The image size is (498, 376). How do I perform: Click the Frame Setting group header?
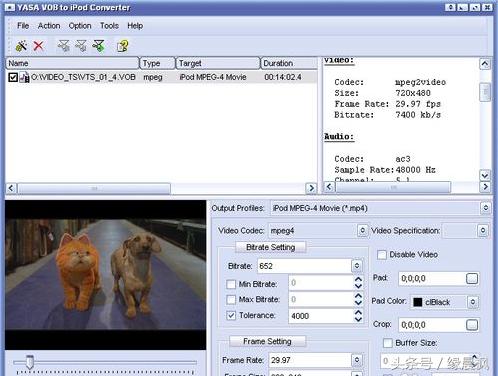tap(267, 341)
